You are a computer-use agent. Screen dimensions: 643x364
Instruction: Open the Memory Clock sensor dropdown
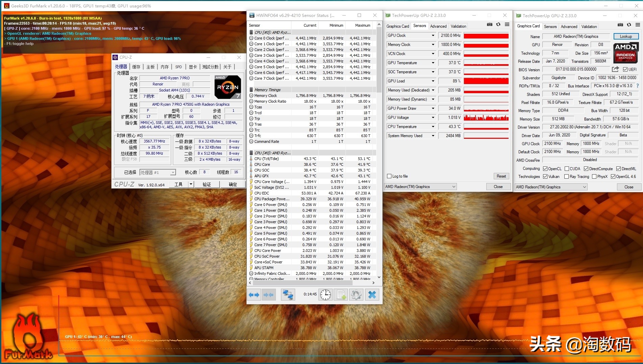tap(433, 45)
